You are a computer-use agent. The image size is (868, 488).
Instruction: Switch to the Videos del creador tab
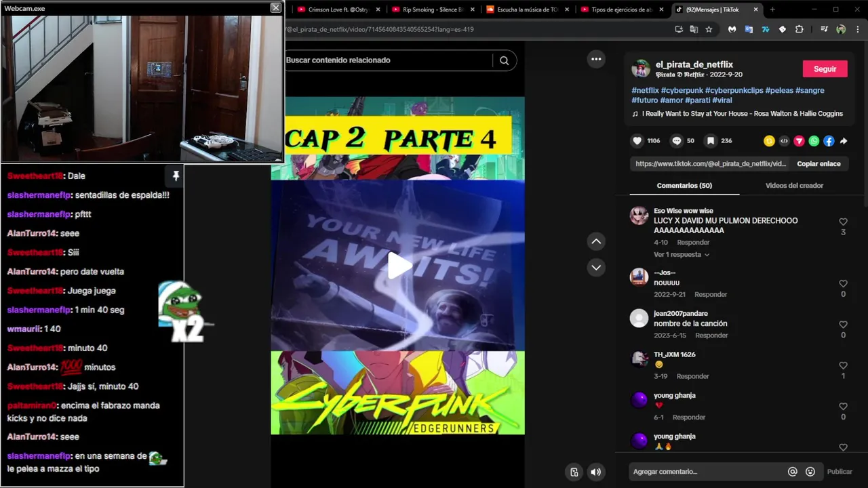[x=794, y=186]
